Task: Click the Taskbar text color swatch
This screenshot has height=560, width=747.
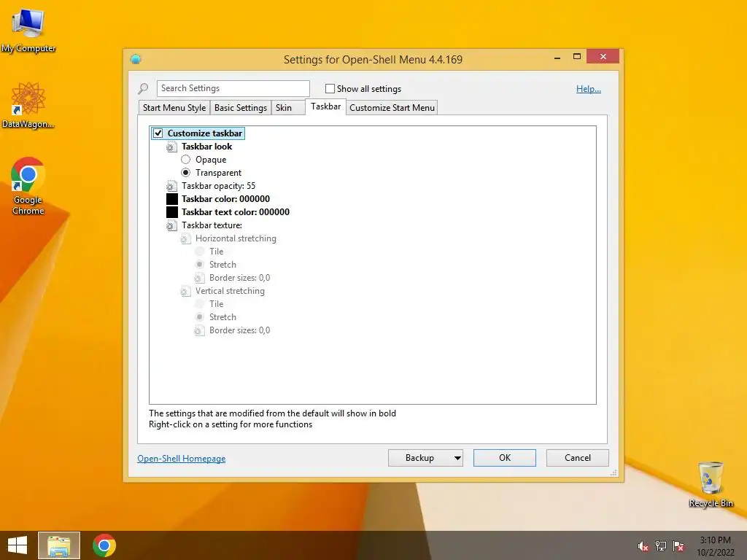Action: (x=172, y=212)
